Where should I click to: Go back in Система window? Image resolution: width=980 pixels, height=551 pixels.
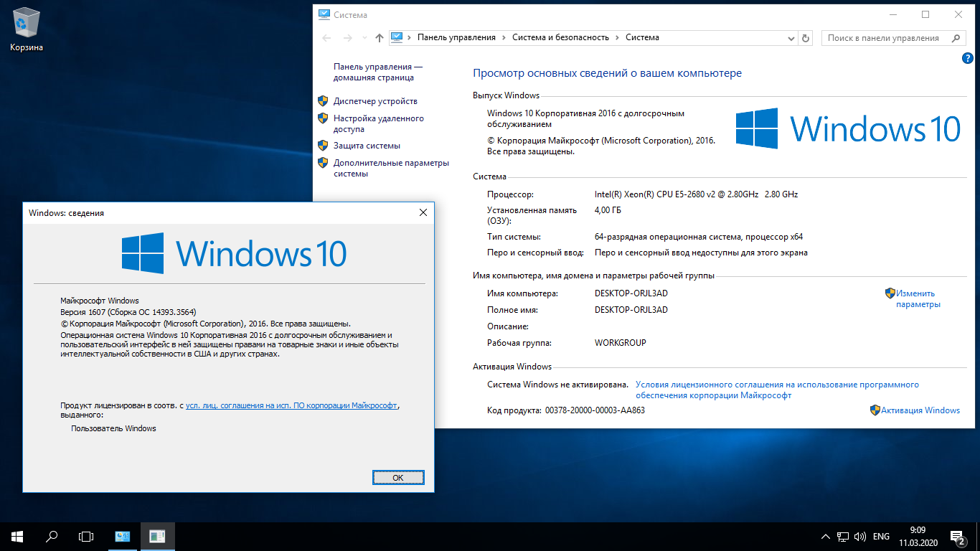(327, 38)
